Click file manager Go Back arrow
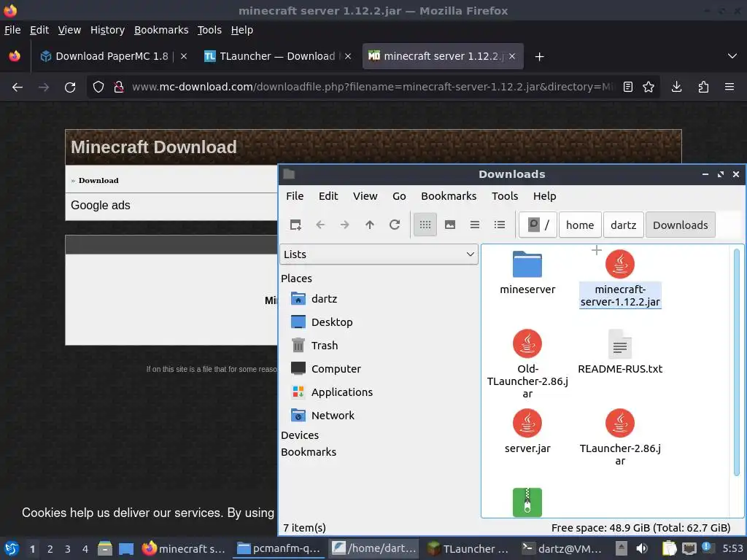The image size is (747, 560). 320,225
